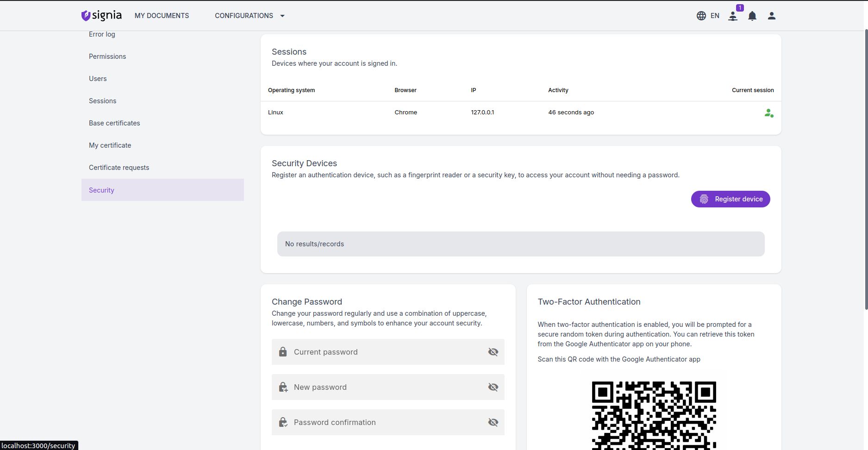This screenshot has height=450, width=868.
Task: Open the Permissions sidebar link
Action: 107,56
